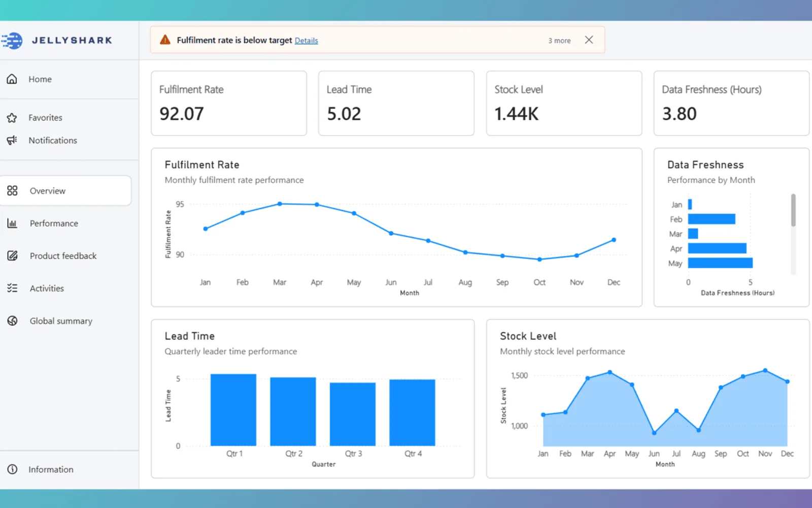The width and height of the screenshot is (812, 508).
Task: Click the Overview grid icon
Action: click(x=12, y=190)
